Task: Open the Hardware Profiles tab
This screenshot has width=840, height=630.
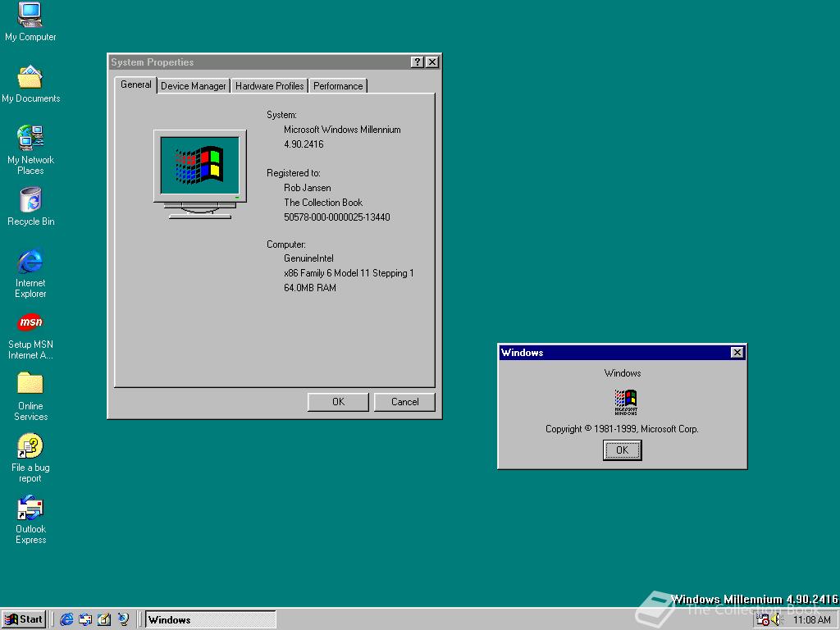Action: point(269,85)
